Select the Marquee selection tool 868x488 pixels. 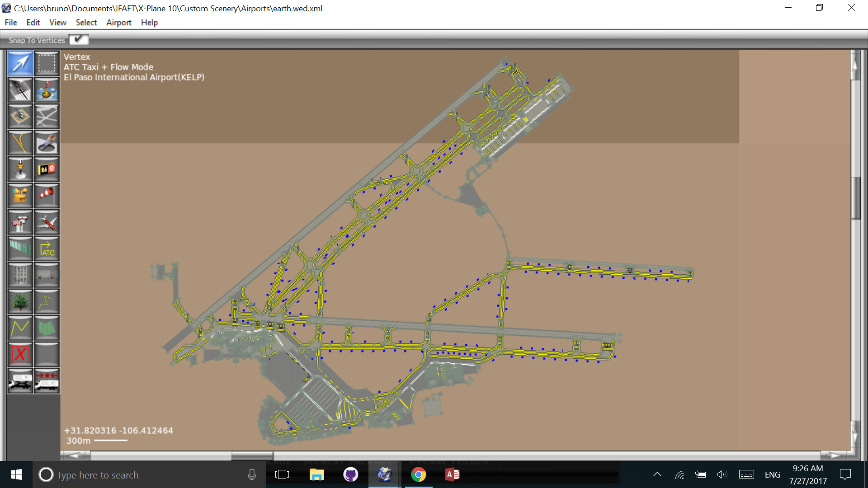47,63
